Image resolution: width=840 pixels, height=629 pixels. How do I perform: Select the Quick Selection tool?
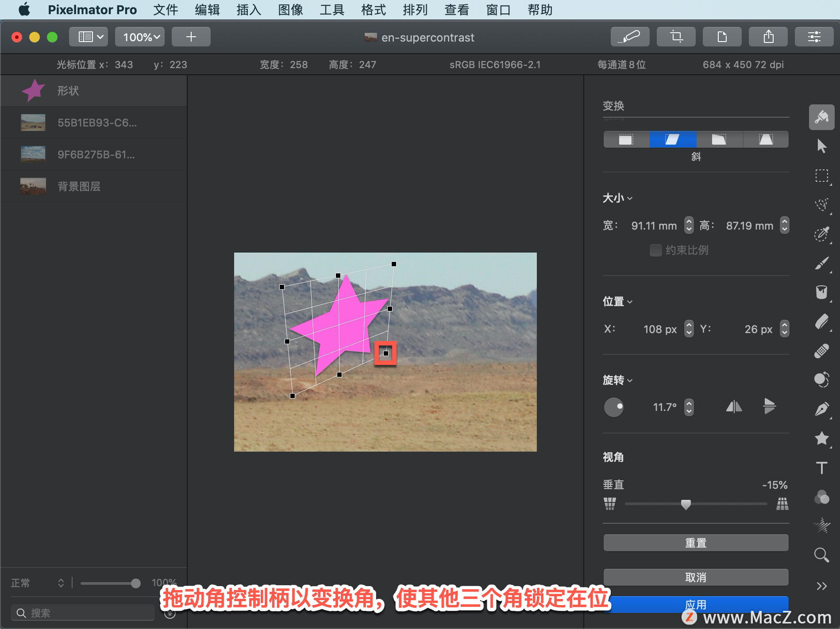click(x=821, y=234)
